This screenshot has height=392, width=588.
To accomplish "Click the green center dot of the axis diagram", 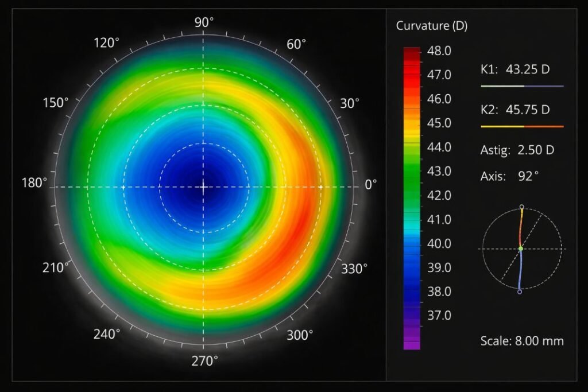I will (x=520, y=249).
